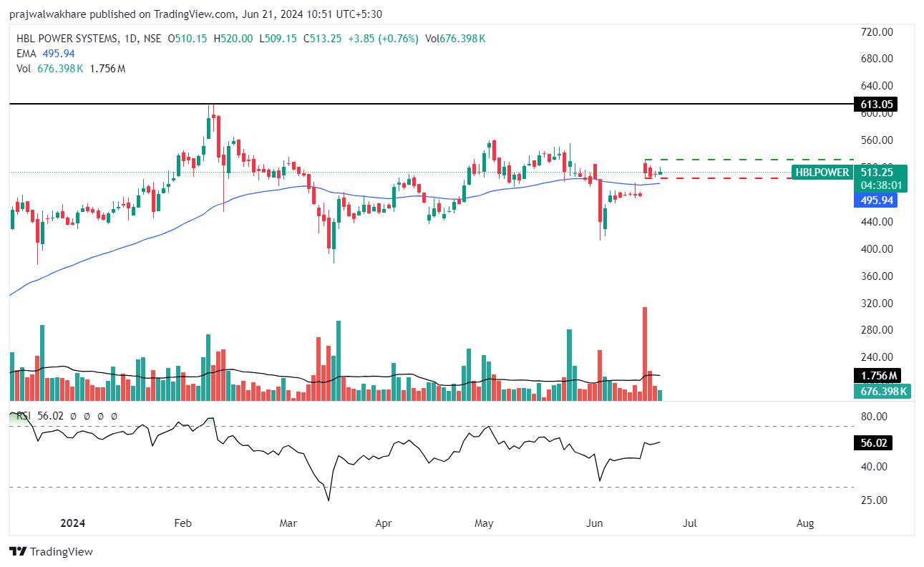Image resolution: width=924 pixels, height=567 pixels.
Task: Select the Aug label on time axis
Action: (x=805, y=523)
